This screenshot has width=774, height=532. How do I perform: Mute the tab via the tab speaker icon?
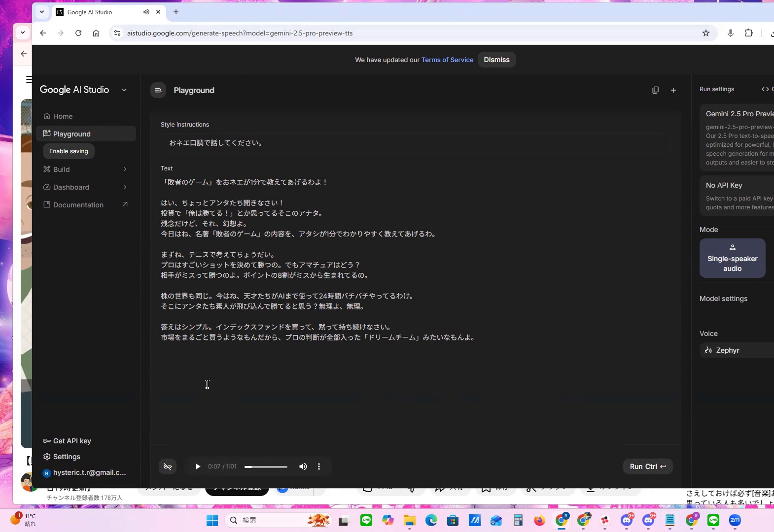pyautogui.click(x=146, y=12)
